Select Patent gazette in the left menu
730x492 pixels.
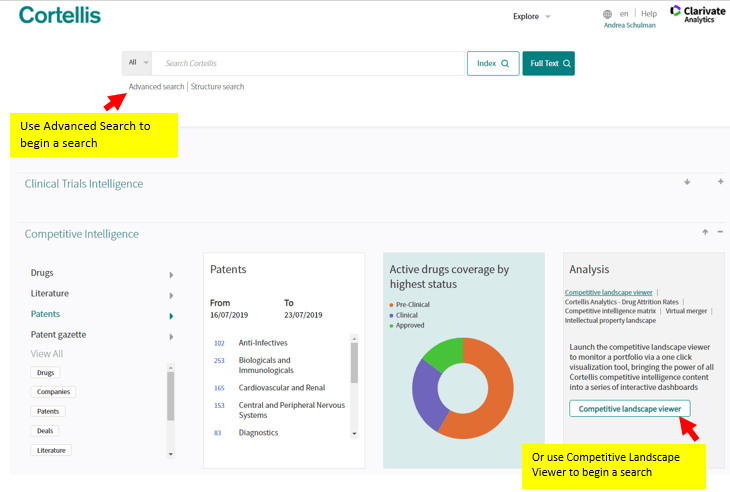[57, 335]
